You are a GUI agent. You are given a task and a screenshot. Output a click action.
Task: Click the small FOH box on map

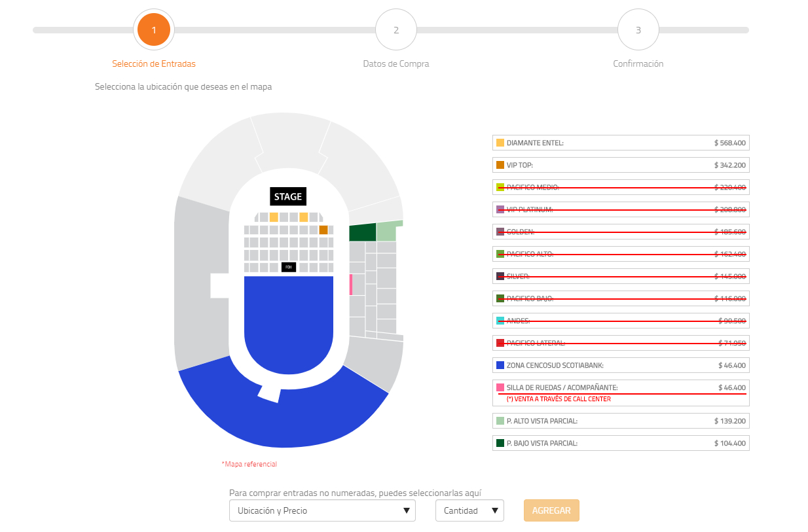click(288, 267)
